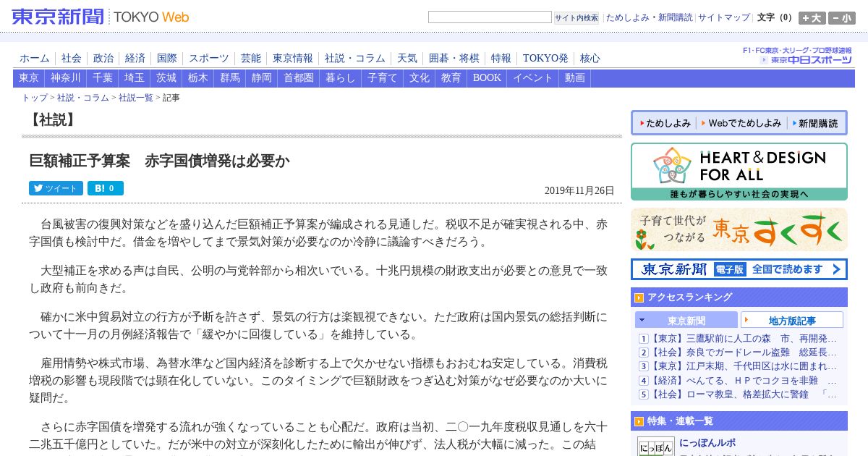Select the イベント tab
The height and width of the screenshot is (456, 868).
coord(533,78)
